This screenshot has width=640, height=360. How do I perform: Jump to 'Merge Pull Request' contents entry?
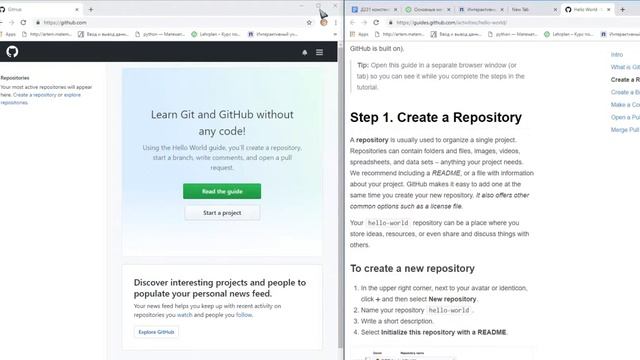(625, 130)
